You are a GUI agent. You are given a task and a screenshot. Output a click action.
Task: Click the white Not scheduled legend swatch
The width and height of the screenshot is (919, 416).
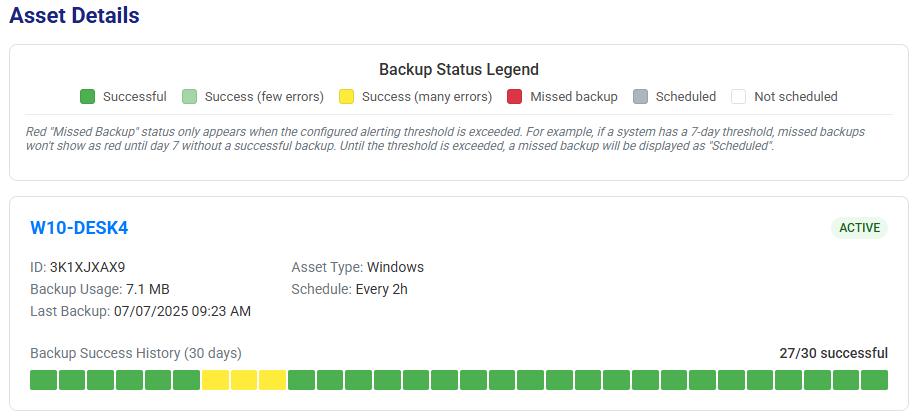point(739,97)
